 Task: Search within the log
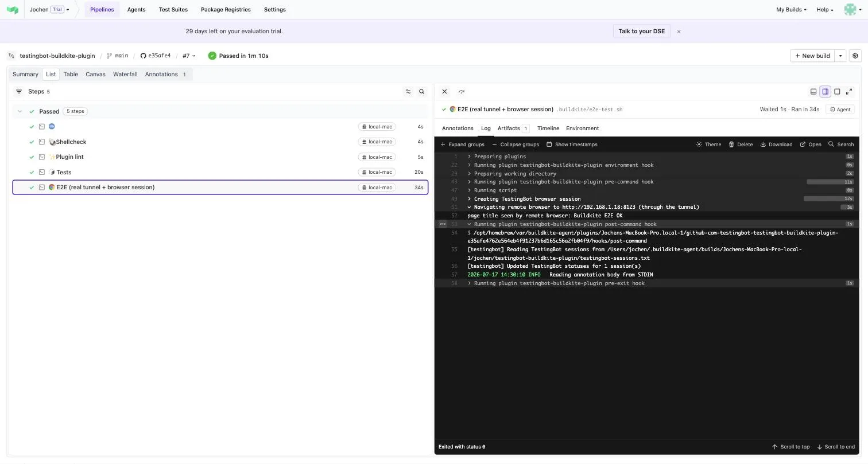pos(840,145)
